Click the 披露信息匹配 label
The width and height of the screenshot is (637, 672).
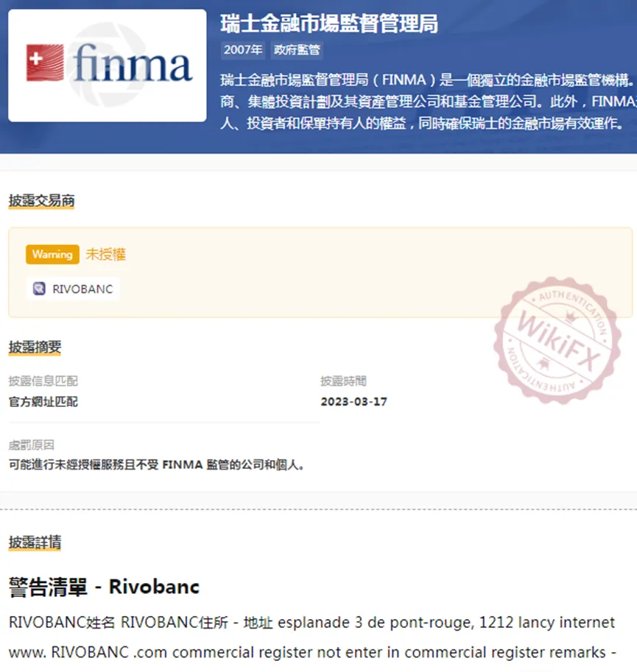click(x=43, y=381)
